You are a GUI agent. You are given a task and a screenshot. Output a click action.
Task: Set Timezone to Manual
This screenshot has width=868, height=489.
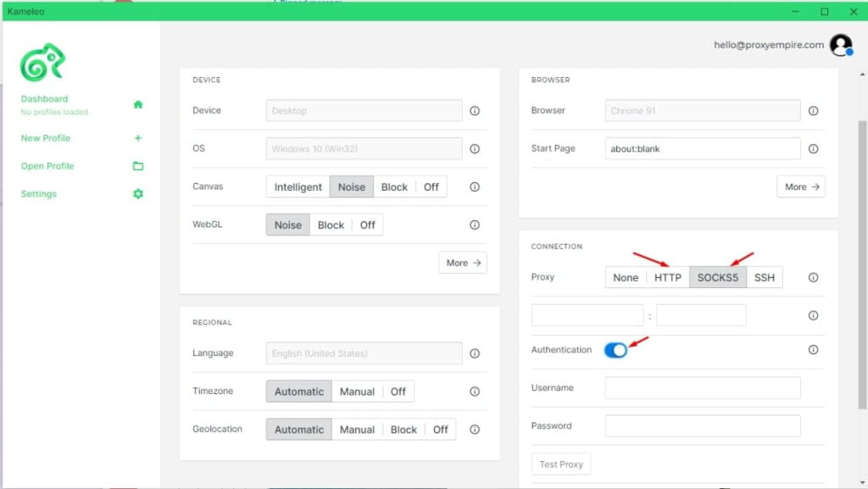tap(357, 392)
